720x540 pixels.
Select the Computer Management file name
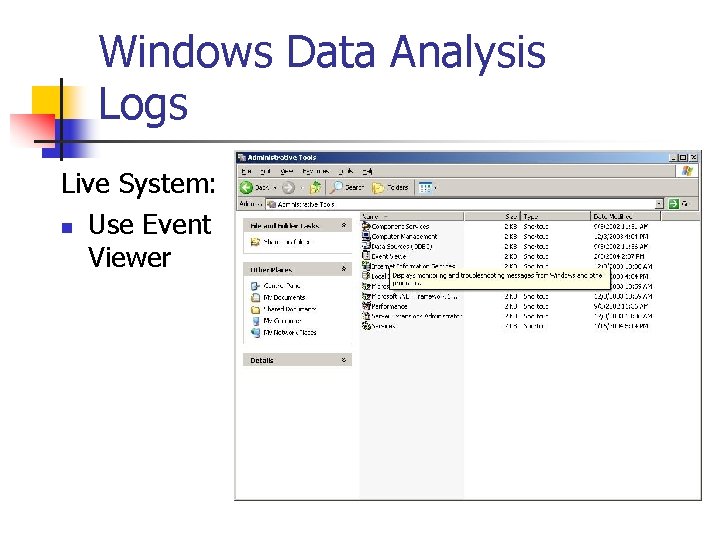(405, 236)
